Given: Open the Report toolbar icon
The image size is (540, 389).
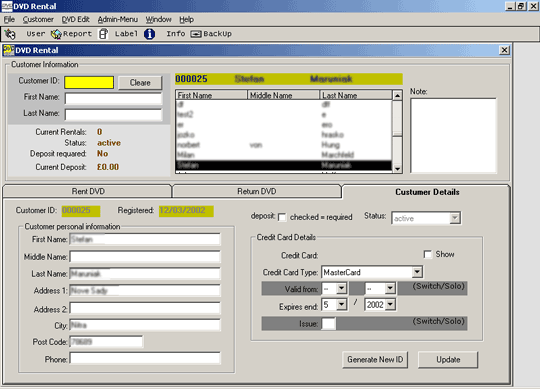Looking at the screenshot, I should point(56,34).
